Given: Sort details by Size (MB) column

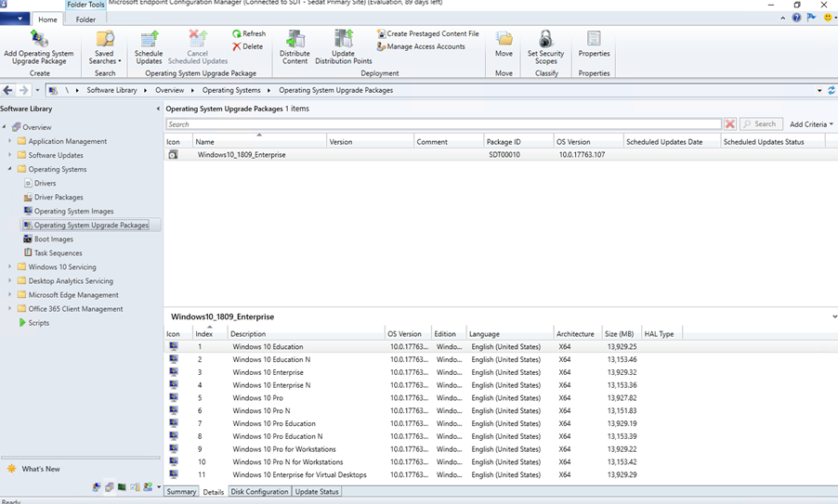Looking at the screenshot, I should (x=622, y=334).
